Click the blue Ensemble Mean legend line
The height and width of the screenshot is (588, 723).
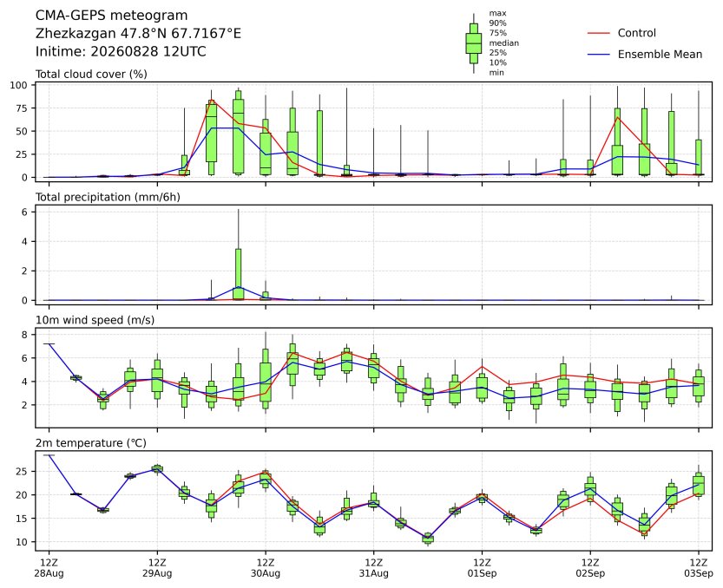pos(599,55)
